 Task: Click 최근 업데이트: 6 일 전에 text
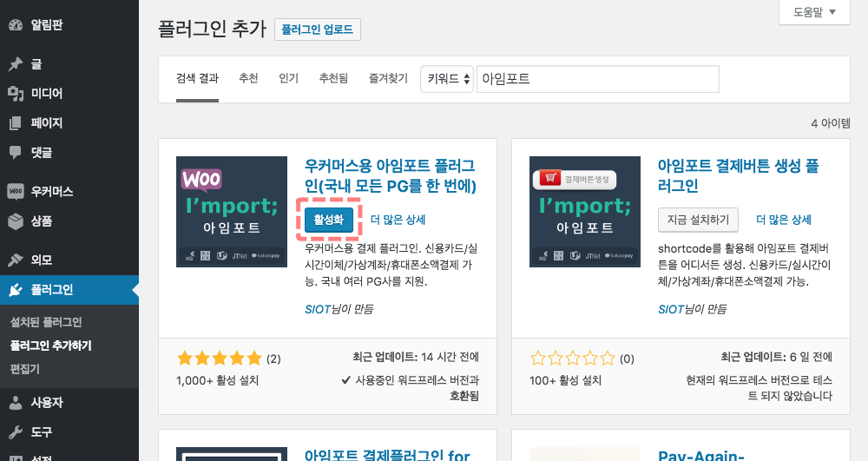(776, 357)
